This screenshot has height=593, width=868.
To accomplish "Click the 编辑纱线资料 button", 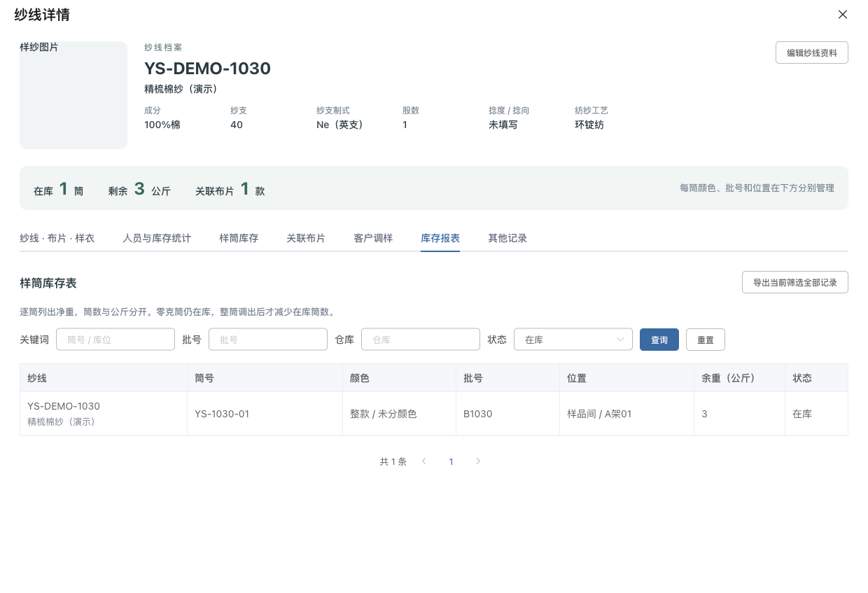I will (x=812, y=53).
